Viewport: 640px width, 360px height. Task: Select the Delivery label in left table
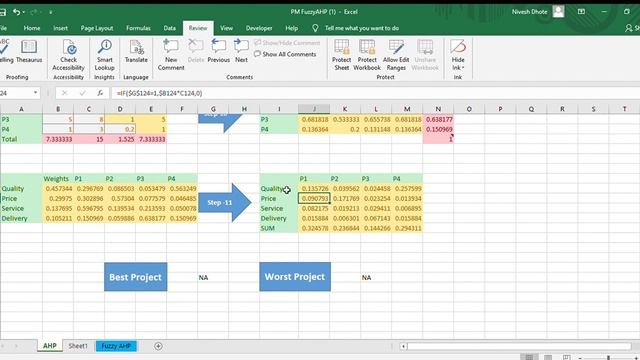tap(21, 218)
